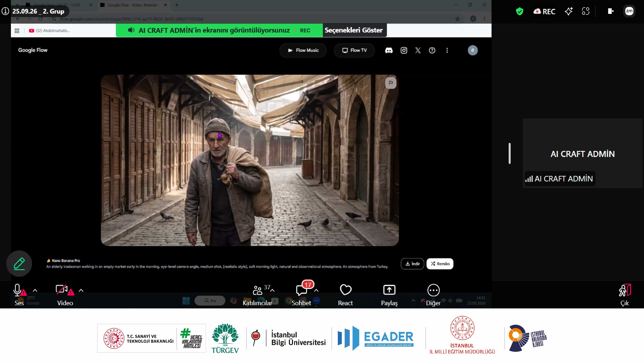Screen dimensions: 644x362
Task: Open the Google Flow three-dot menu
Action: 447,50
